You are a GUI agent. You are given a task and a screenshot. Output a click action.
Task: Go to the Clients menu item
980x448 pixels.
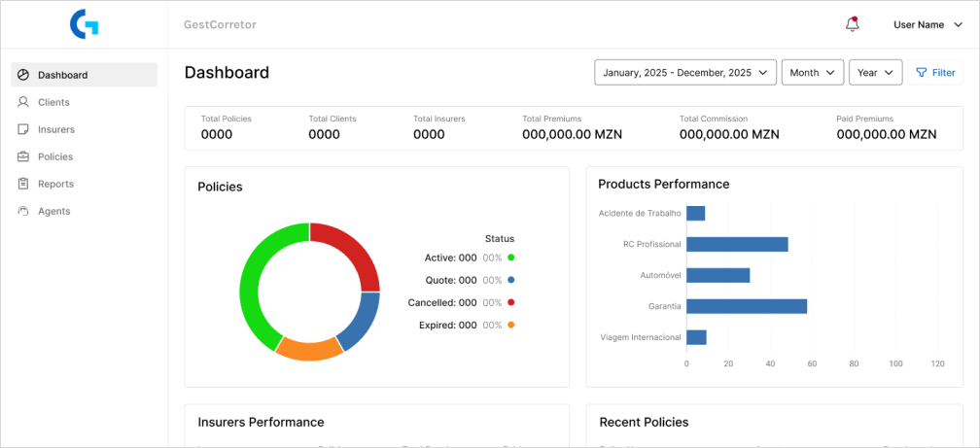[x=53, y=102]
